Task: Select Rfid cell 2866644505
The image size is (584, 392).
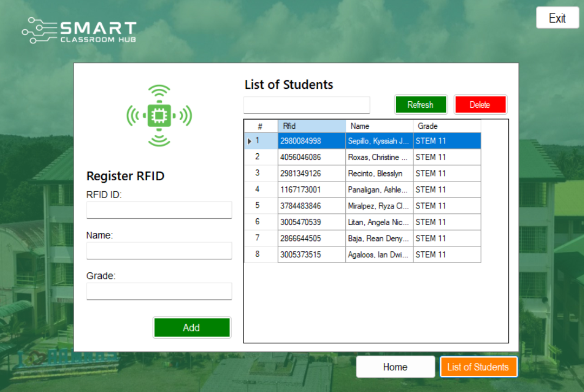Action: (x=312, y=238)
